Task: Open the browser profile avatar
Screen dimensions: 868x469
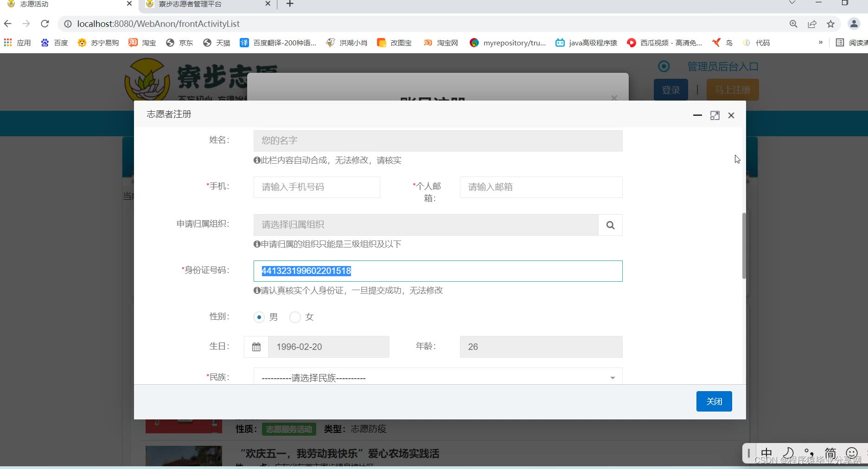Action: point(854,24)
